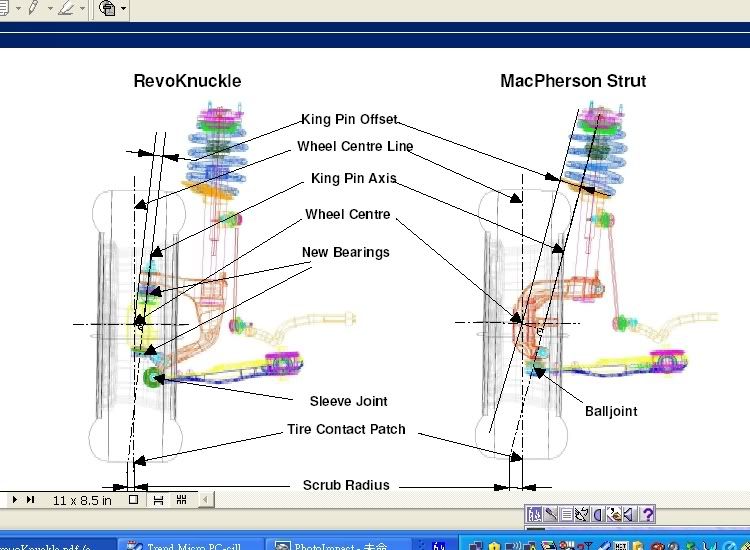Click the HCT tray icon
Screen dimensions: 750x550
(x=620, y=546)
